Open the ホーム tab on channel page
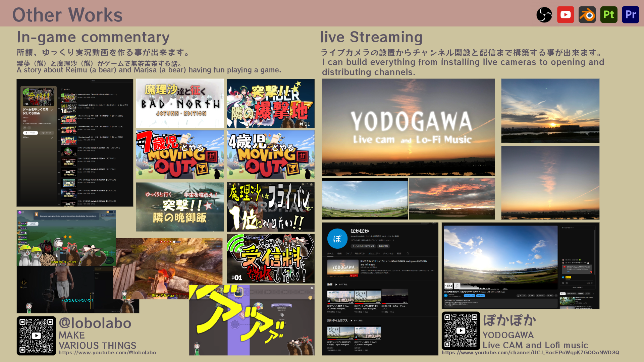 tap(330, 253)
